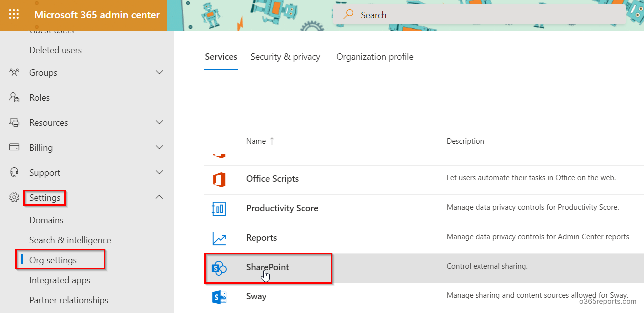Open the Productivity Score icon
This screenshot has width=644, height=313.
219,208
